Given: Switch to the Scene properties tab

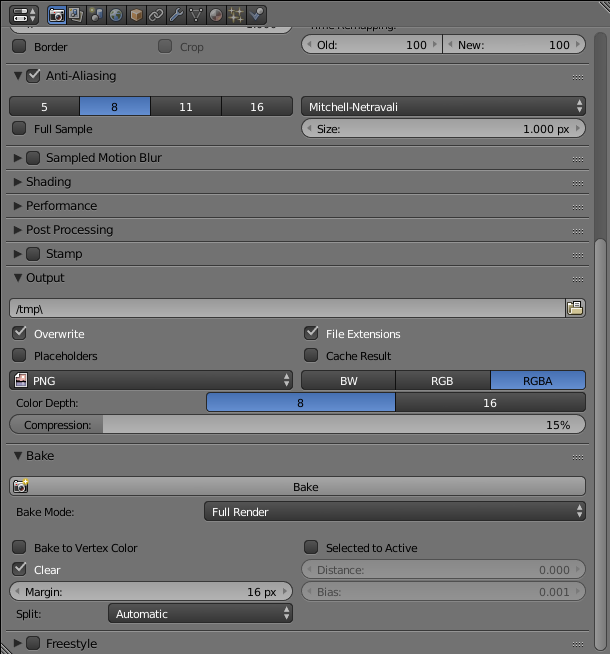Looking at the screenshot, I should 96,15.
